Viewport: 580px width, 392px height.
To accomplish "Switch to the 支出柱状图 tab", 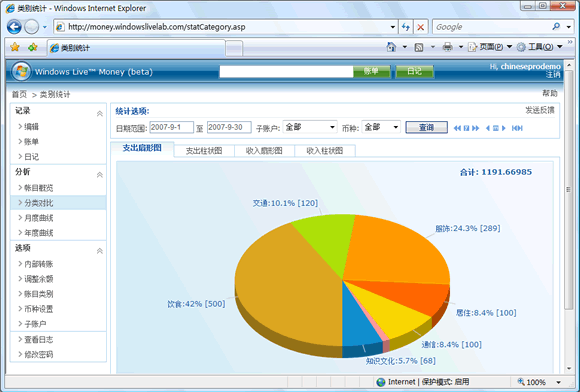I will [x=204, y=151].
